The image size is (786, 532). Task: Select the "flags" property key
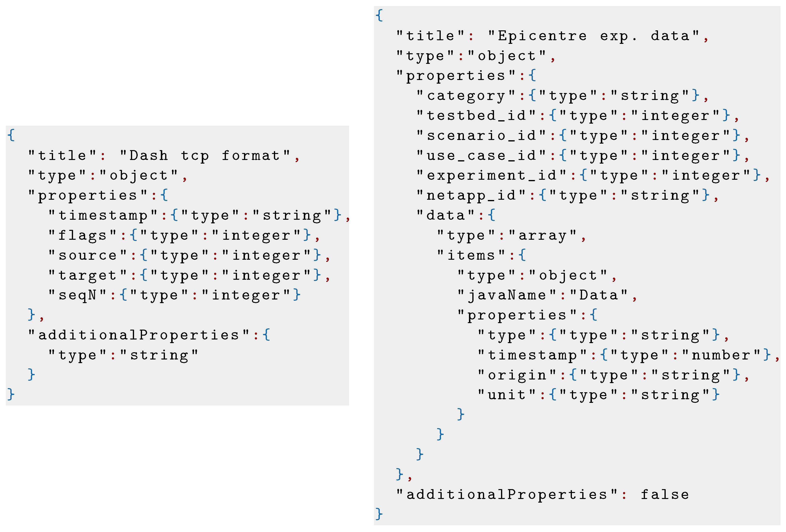[x=82, y=236]
